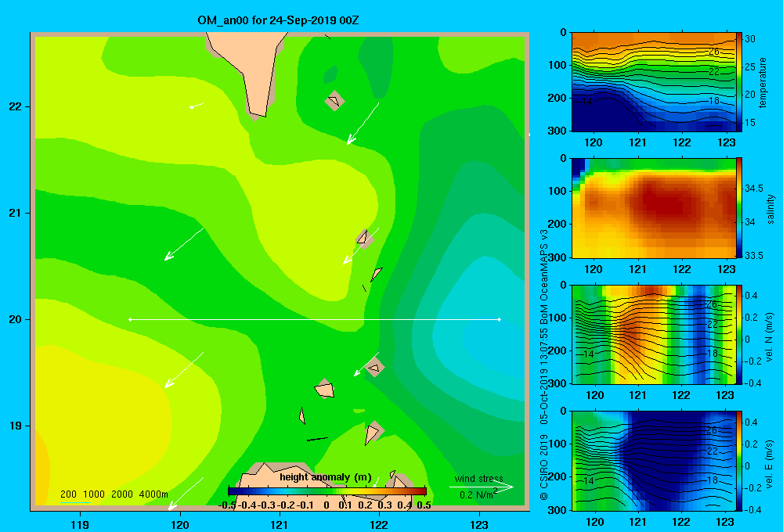Click the '15' tick on temperature scale
Image resolution: width=783 pixels, height=532 pixels.
[x=750, y=122]
